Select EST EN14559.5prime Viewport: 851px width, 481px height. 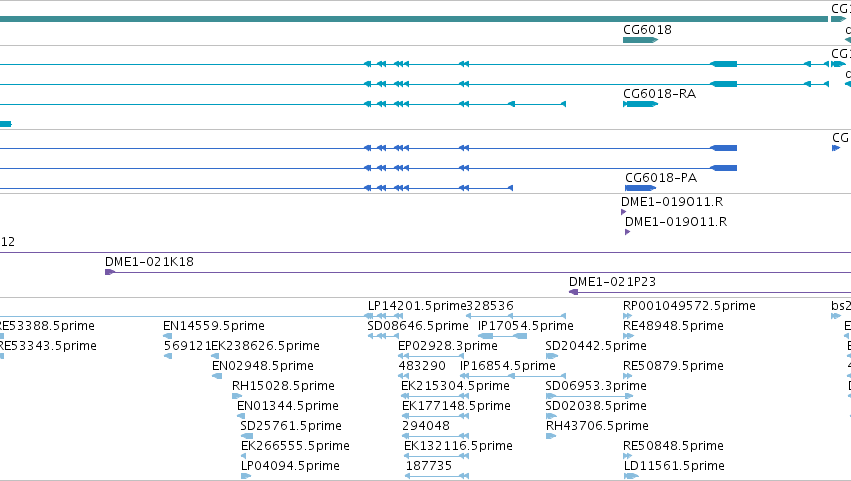coord(214,326)
